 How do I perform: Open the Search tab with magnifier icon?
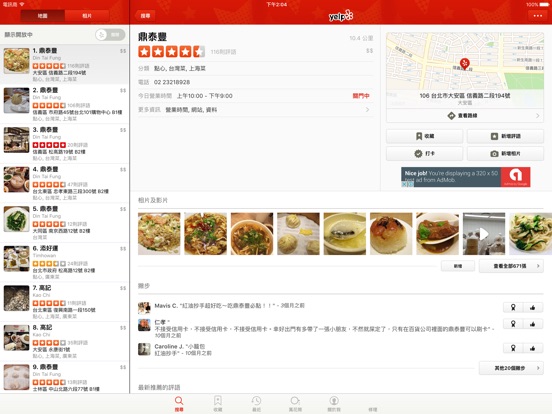click(x=179, y=403)
